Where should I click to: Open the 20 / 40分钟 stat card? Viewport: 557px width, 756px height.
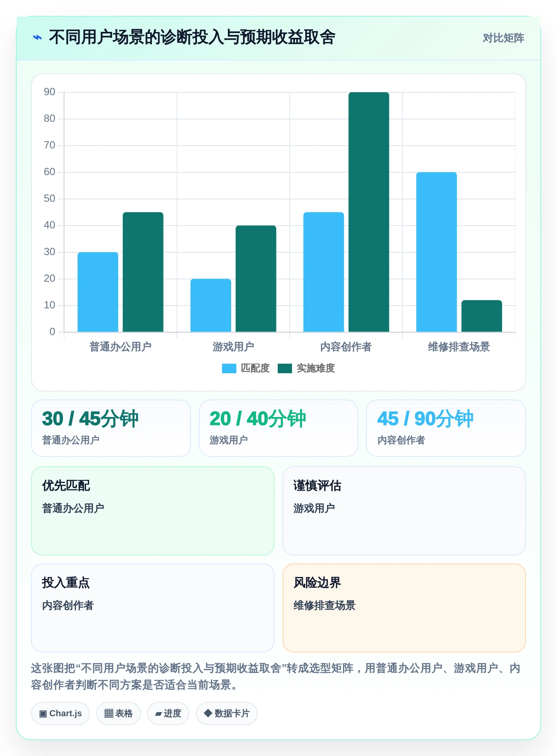click(278, 428)
